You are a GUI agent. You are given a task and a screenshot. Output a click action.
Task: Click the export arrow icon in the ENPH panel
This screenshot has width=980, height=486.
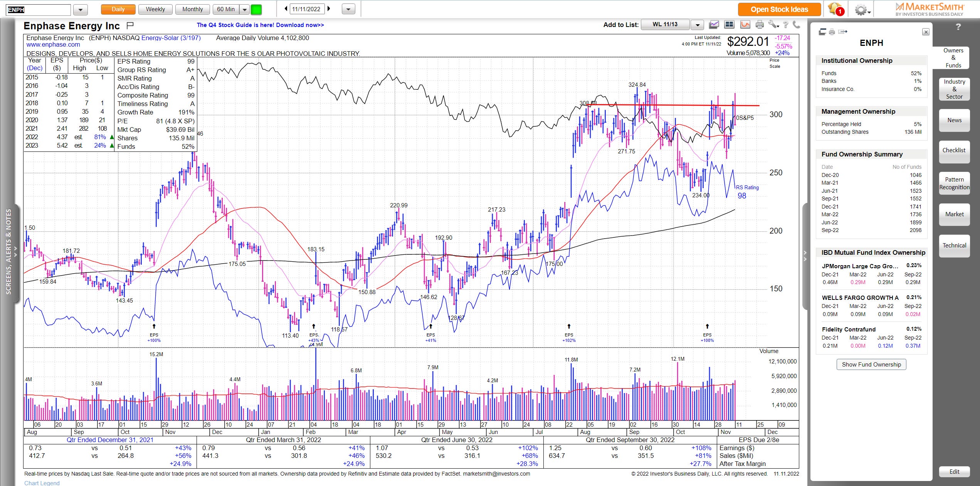click(x=843, y=32)
